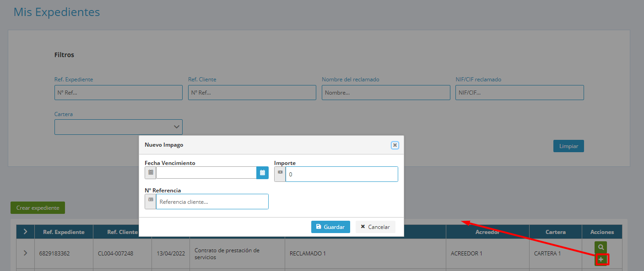Viewport: 644px width, 271px height.
Task: Open the calendar date picker button
Action: pyautogui.click(x=262, y=173)
